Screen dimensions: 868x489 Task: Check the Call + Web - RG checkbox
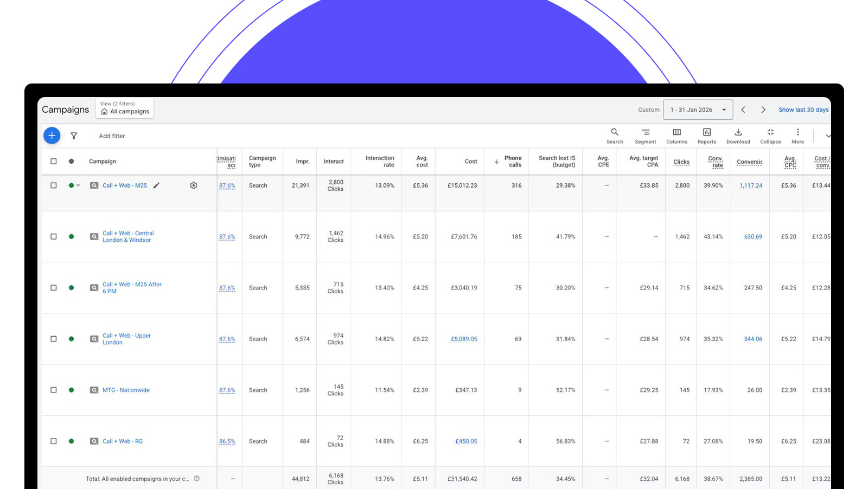pos(54,441)
